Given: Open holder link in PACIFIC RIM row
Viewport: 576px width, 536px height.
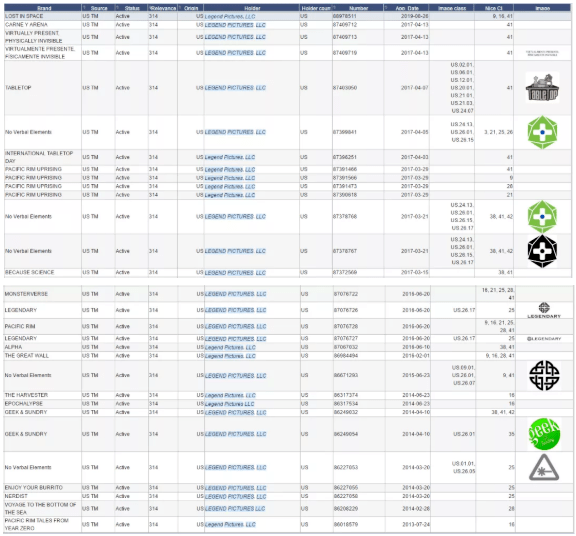Looking at the screenshot, I should (x=236, y=326).
